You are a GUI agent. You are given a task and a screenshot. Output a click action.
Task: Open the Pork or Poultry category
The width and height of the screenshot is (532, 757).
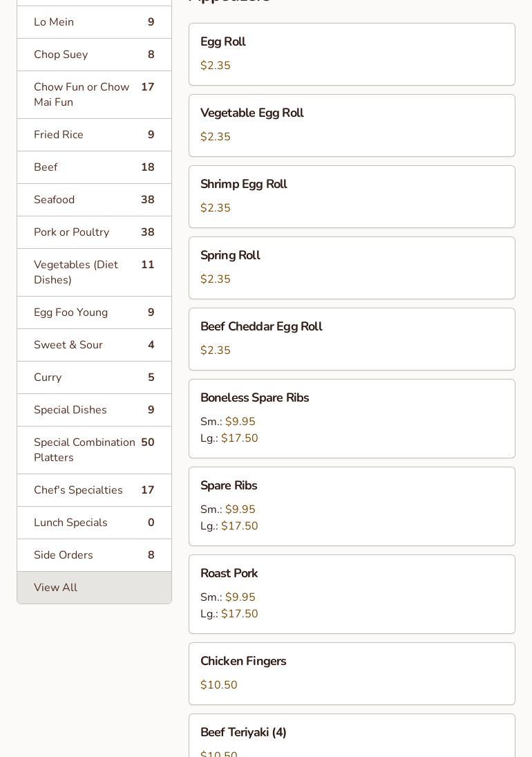point(94,232)
